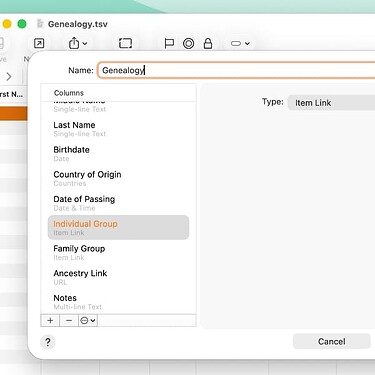375x375 pixels.
Task: Click the circular target toolbar icon
Action: click(189, 43)
